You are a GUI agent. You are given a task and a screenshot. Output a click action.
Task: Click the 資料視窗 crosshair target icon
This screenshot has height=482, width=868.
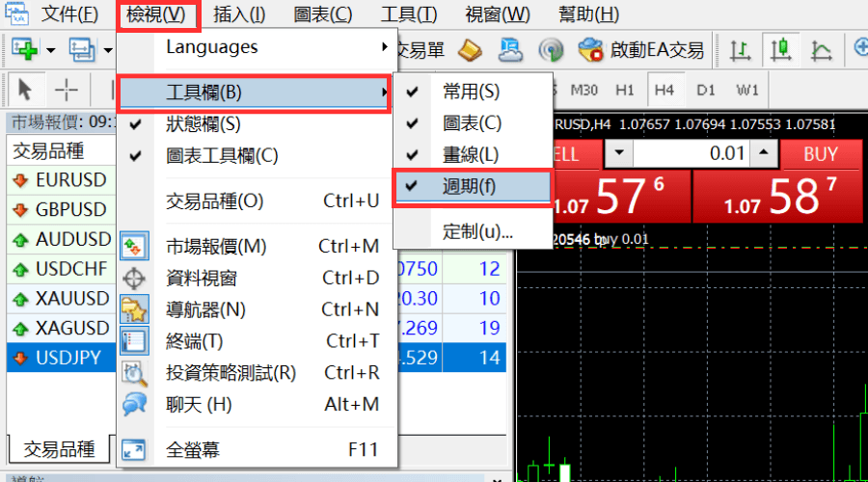[x=134, y=279]
